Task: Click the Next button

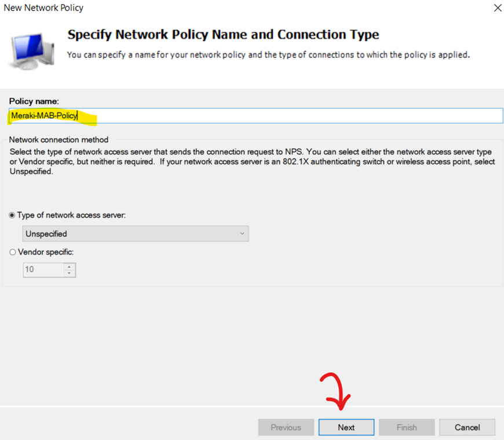Action: coord(346,427)
